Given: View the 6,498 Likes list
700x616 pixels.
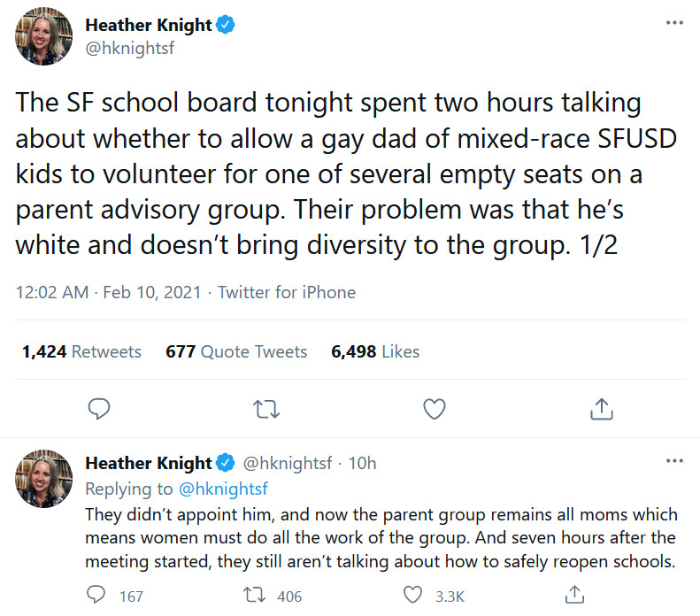Looking at the screenshot, I should pyautogui.click(x=375, y=351).
